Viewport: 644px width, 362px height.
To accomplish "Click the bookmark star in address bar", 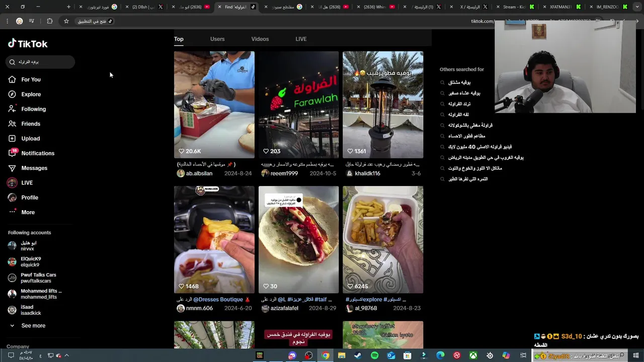I will pyautogui.click(x=66, y=21).
